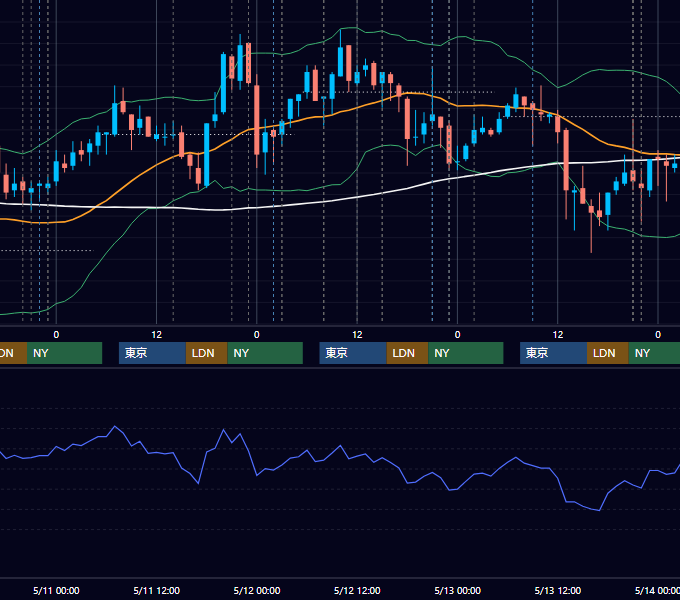Select the 5/12 東京 session block
The height and width of the screenshot is (600, 680).
(353, 353)
